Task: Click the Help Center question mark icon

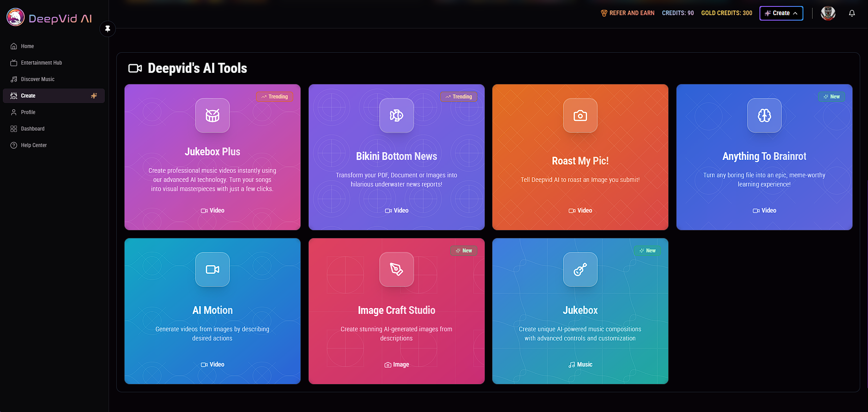Action: 14,145
